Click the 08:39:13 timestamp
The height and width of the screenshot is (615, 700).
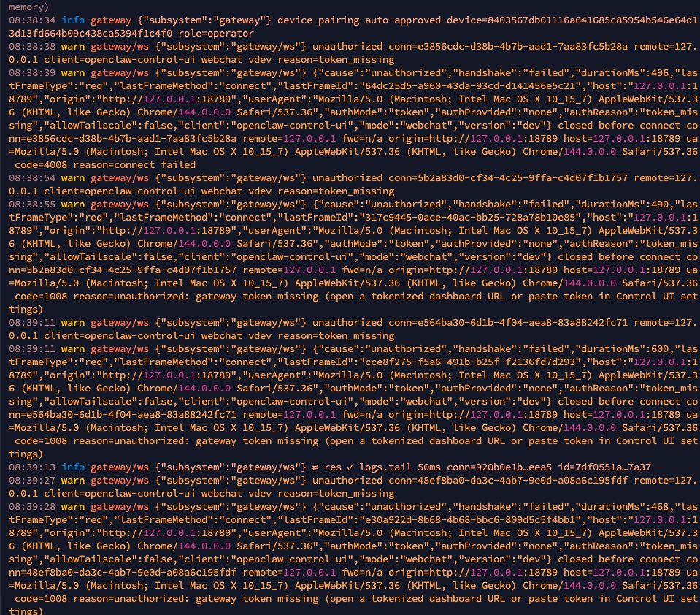pos(32,467)
